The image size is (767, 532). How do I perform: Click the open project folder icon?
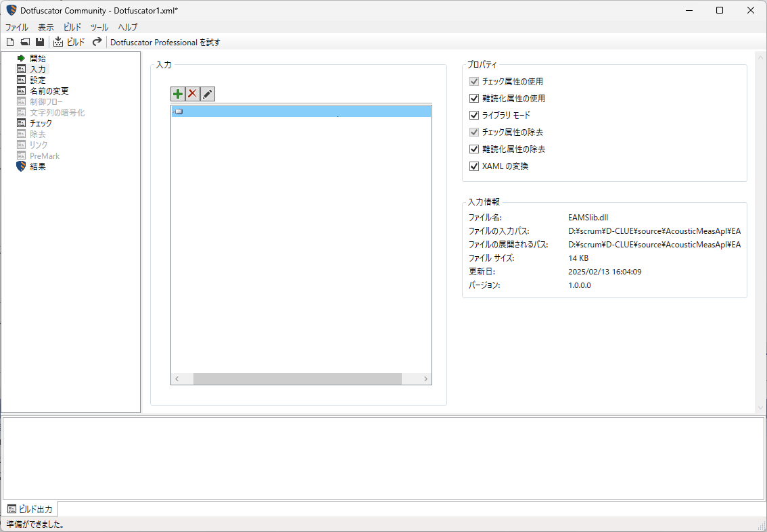click(x=25, y=42)
